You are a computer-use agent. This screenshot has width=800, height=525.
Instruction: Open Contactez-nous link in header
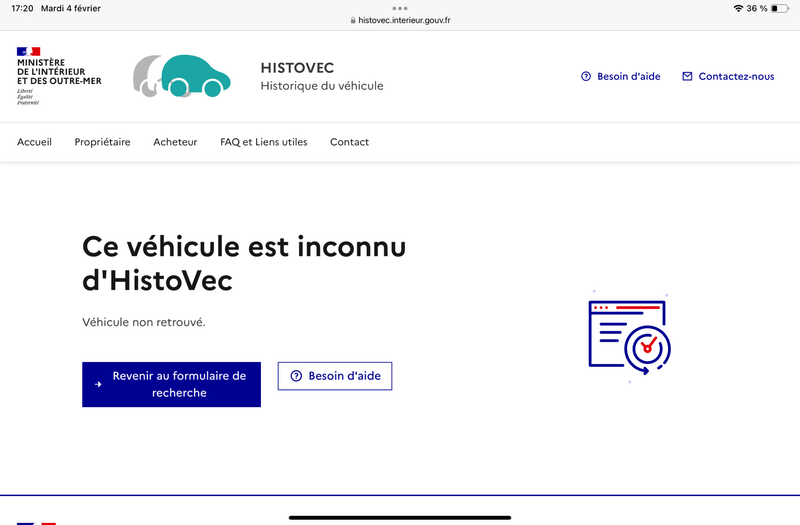[728, 77]
